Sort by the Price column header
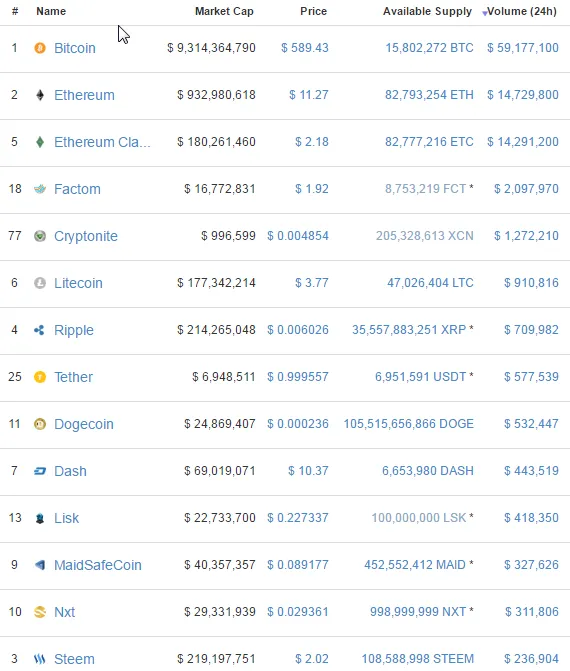570x671 pixels. pyautogui.click(x=313, y=11)
